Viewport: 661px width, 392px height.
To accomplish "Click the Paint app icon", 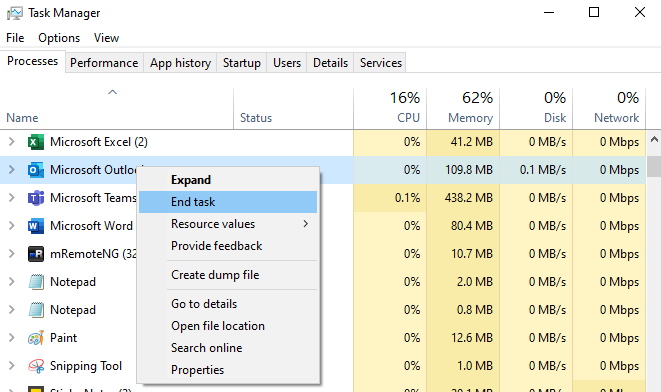I will [36, 338].
